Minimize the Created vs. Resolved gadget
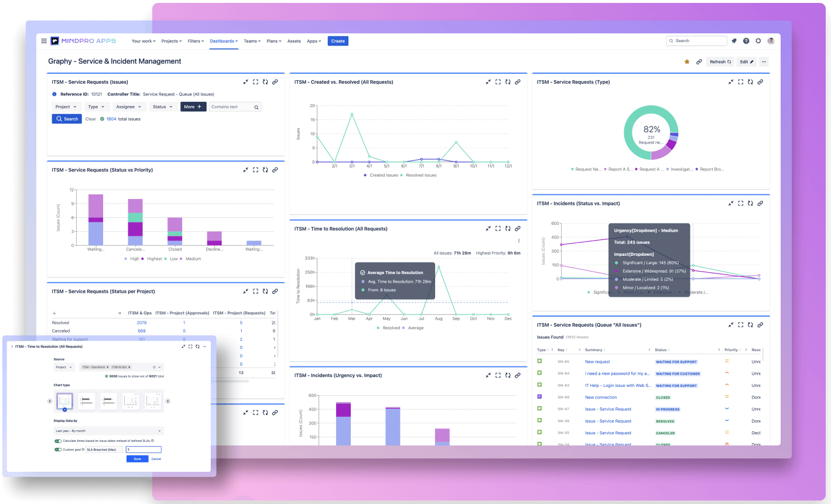Viewport: 831px width, 504px height. [488, 82]
